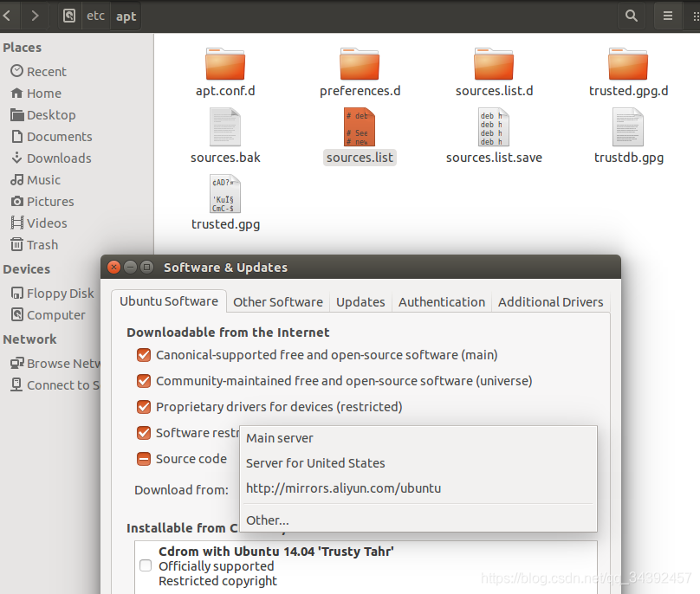Select the apt.conf.d folder

(225, 73)
